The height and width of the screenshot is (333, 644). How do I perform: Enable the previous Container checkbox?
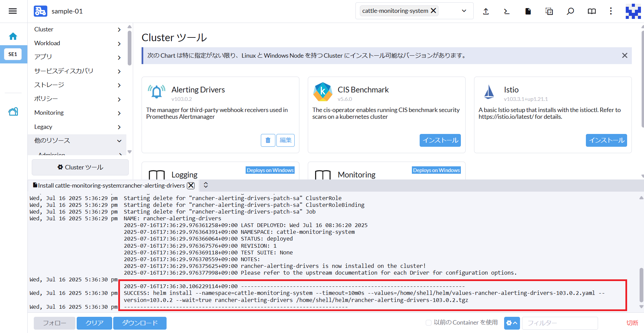[x=428, y=323]
